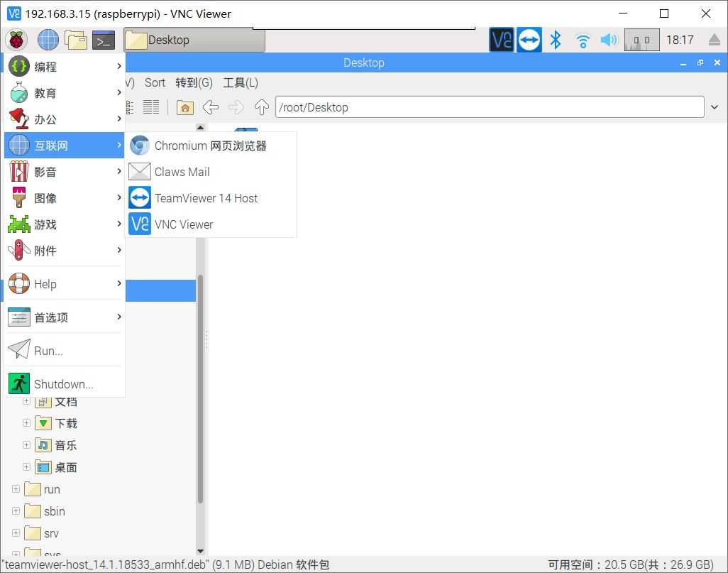Open the 工具(L) menu
Image resolution: width=728 pixels, height=573 pixels.
pos(240,83)
